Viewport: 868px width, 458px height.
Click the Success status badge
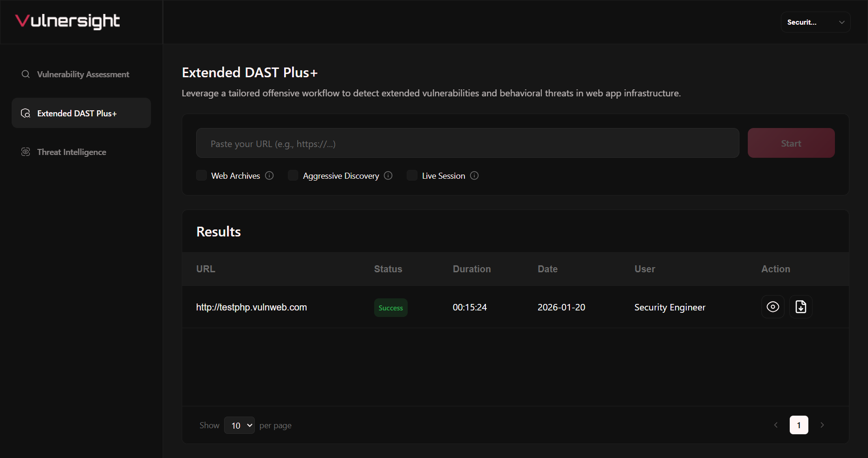pyautogui.click(x=391, y=308)
